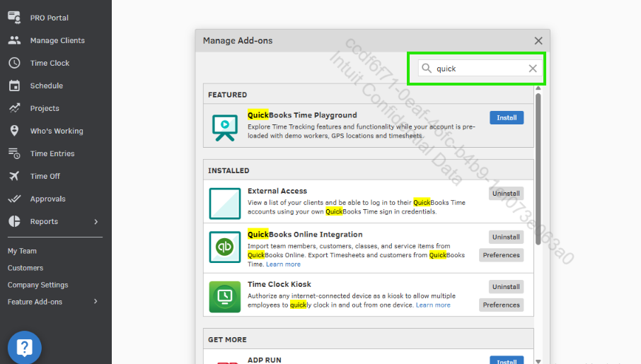Click QuickBooks Time Playground presentation icon
The width and height of the screenshot is (641, 364).
click(225, 127)
